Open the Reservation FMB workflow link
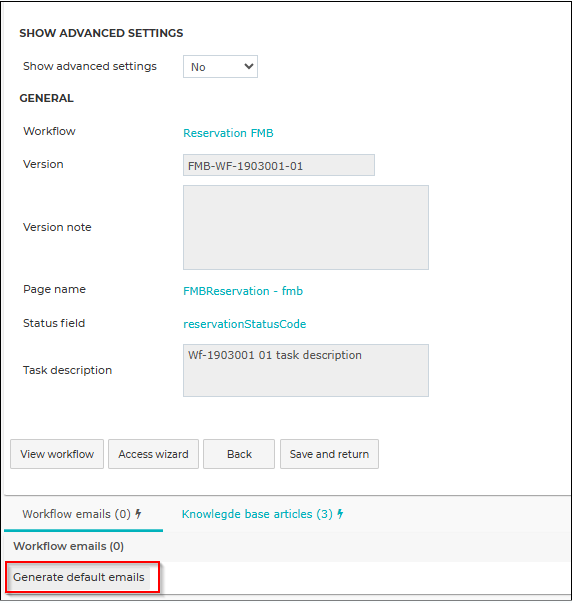Image resolution: width=572 pixels, height=603 pixels. point(228,133)
